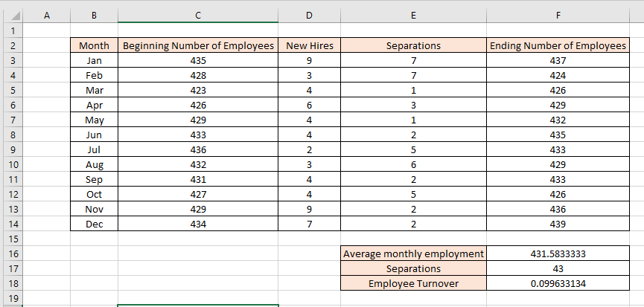The height and width of the screenshot is (307, 644).
Task: Click total separations value 43
Action: (x=558, y=268)
